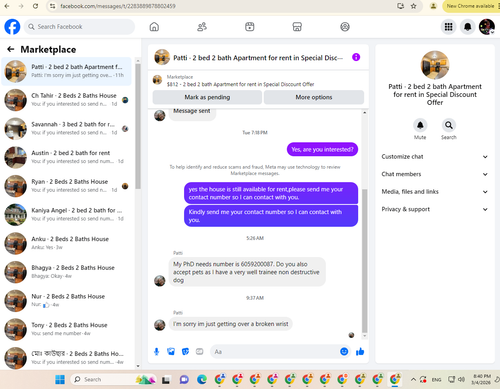
Task: Click ENG language indicator in tray
Action: click(436, 380)
